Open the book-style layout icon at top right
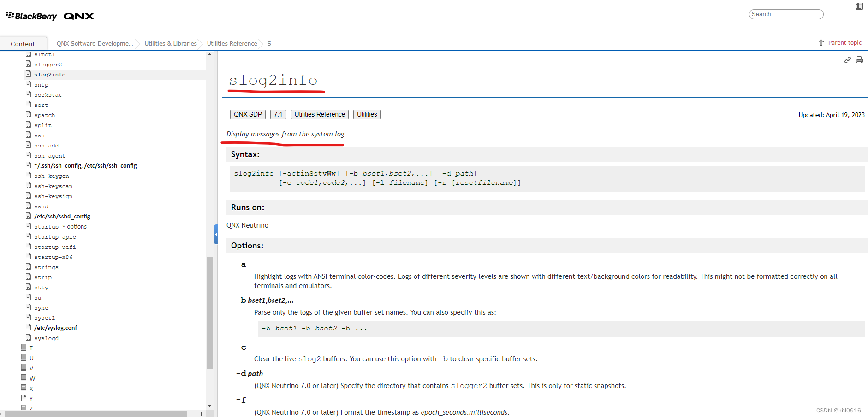Screen dimensions: 868x417 tap(859, 6)
